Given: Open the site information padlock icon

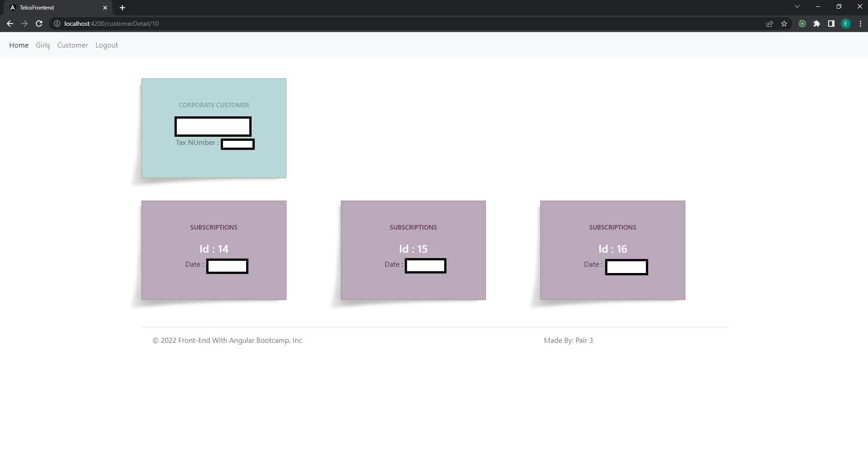Looking at the screenshot, I should pyautogui.click(x=57, y=24).
